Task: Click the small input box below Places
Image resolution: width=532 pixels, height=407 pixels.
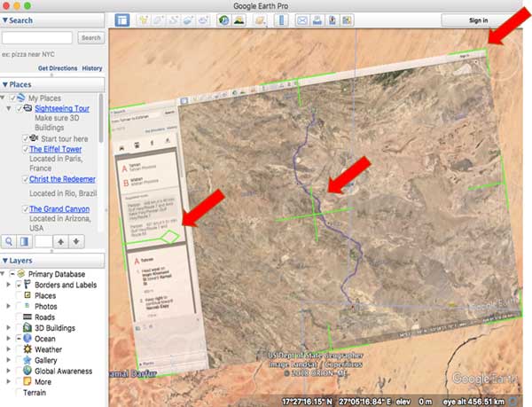Action: [43, 241]
